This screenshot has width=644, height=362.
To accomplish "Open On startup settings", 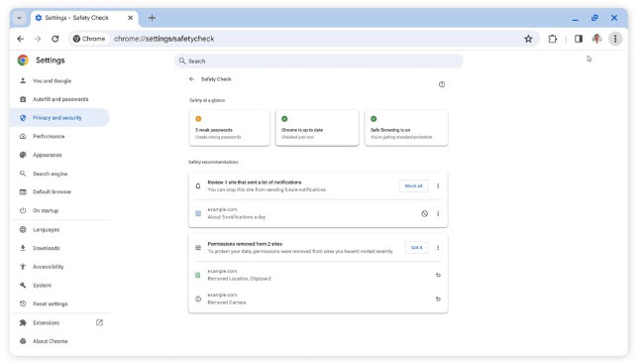I will [59, 210].
